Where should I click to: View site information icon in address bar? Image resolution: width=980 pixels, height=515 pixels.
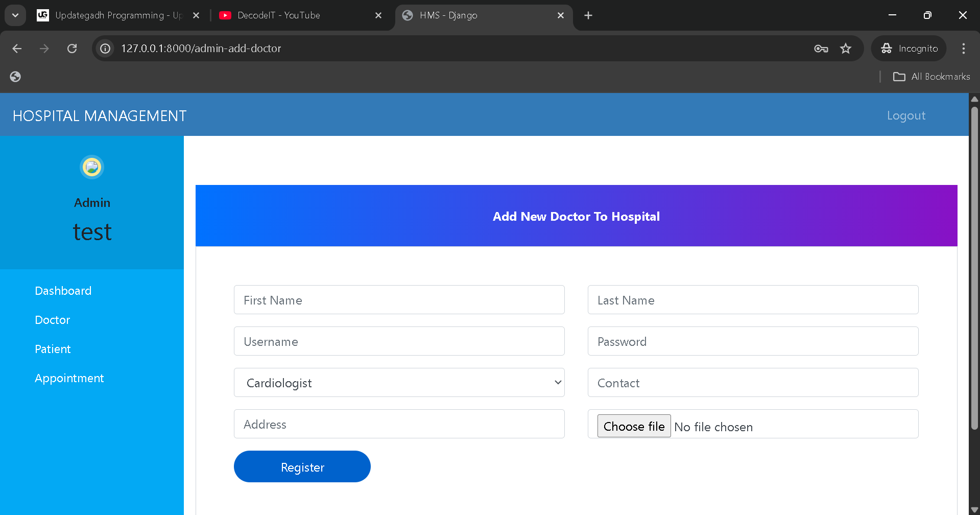pos(105,49)
